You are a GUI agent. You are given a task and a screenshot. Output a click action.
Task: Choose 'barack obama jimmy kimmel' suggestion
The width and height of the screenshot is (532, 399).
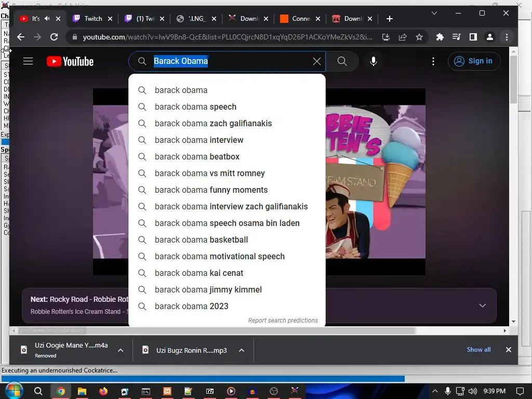227,290
